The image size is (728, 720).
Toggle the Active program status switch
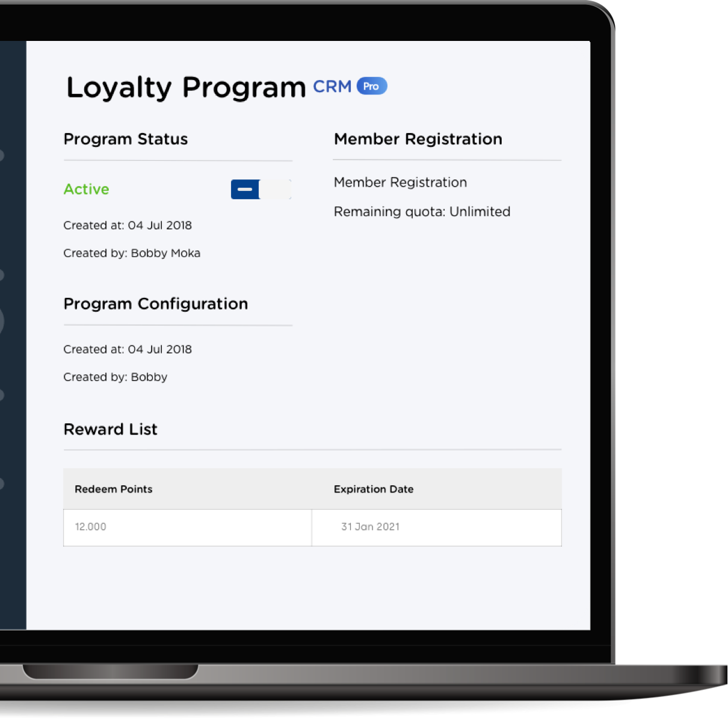pyautogui.click(x=261, y=189)
